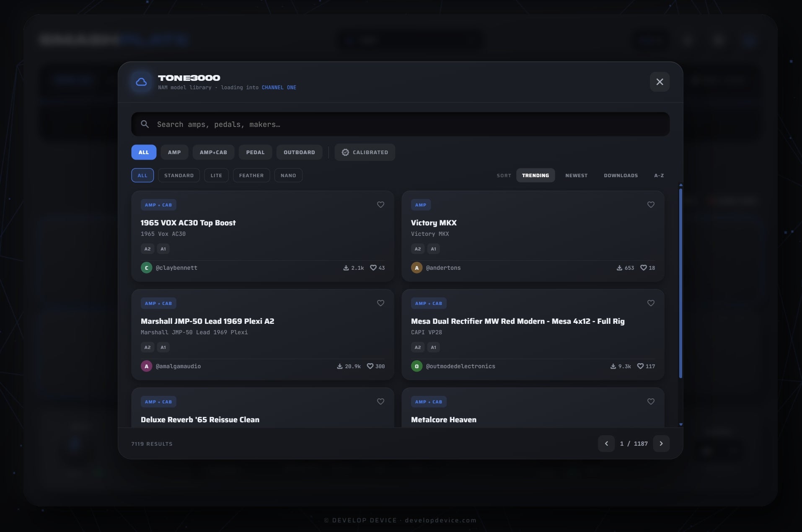Click AMP + CAB badge on Deluxe Reverb
This screenshot has width=802, height=532.
158,402
